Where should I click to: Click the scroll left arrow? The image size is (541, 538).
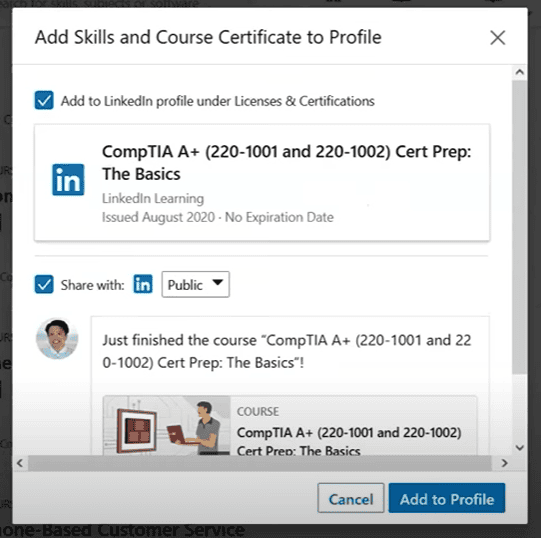(x=20, y=463)
